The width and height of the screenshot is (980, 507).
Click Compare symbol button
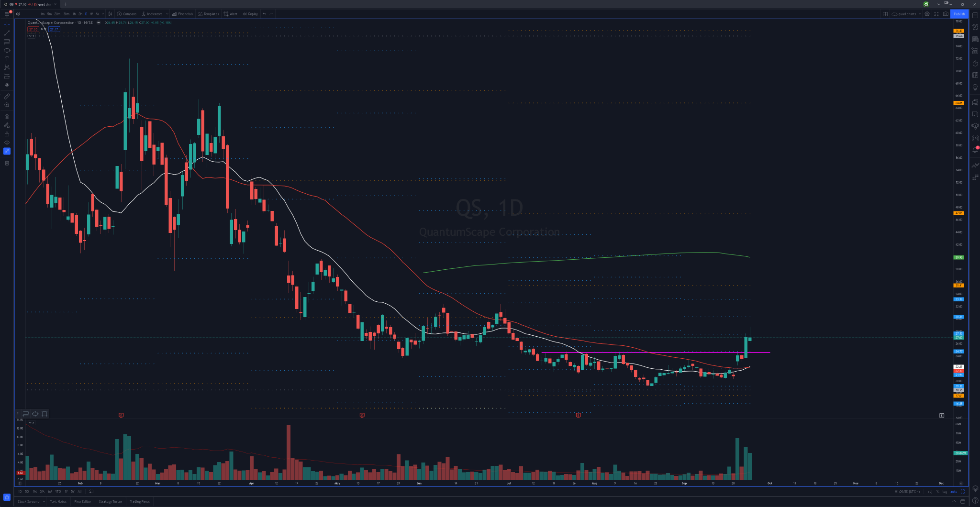point(127,14)
